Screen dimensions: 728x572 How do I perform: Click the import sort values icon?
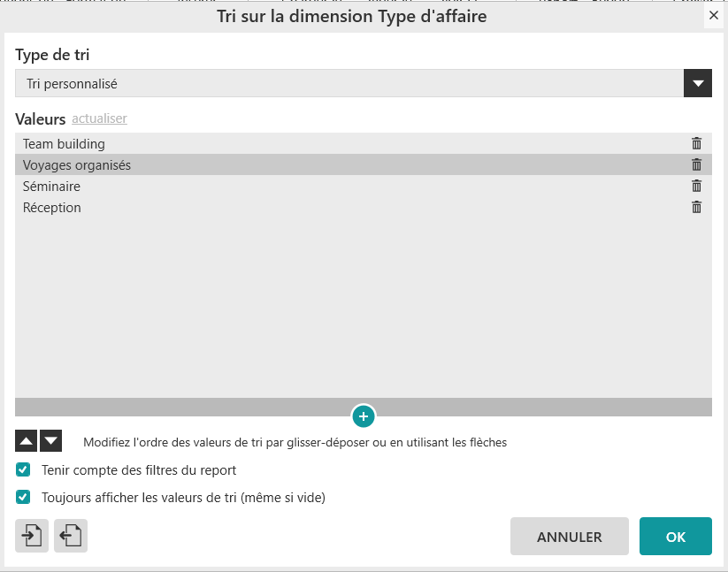32,536
